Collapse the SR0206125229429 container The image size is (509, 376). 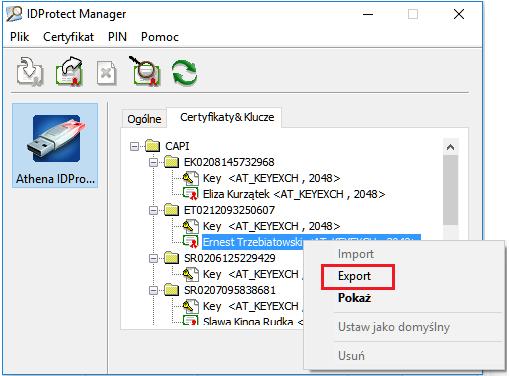pos(153,258)
